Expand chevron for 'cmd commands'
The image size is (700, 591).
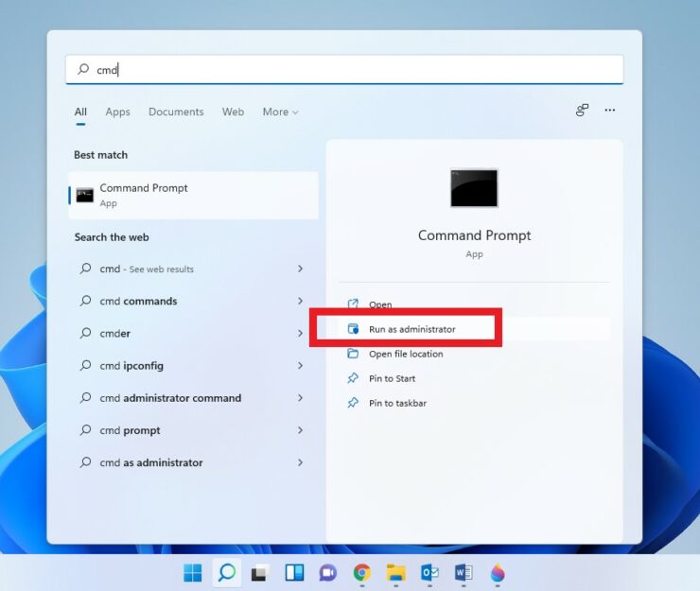click(x=300, y=301)
